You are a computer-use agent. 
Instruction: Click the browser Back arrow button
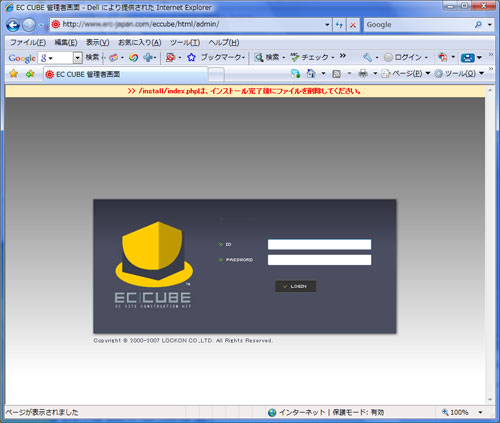point(13,25)
